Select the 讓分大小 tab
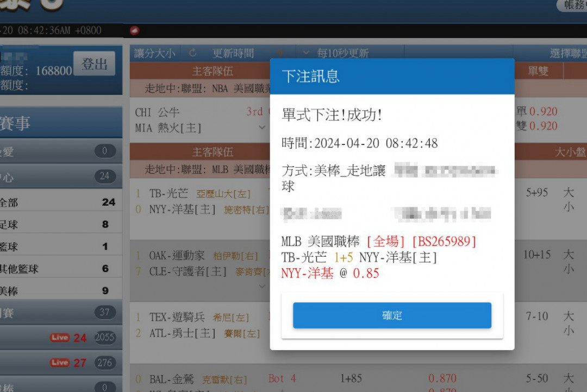 pyautogui.click(x=154, y=53)
